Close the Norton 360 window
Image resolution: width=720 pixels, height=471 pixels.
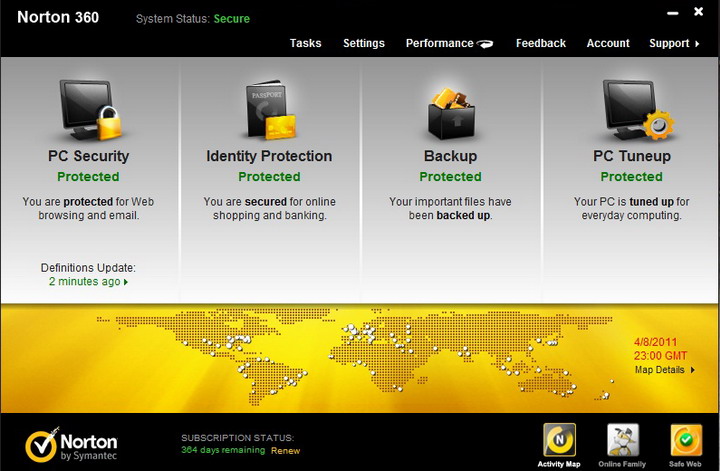pyautogui.click(x=698, y=11)
